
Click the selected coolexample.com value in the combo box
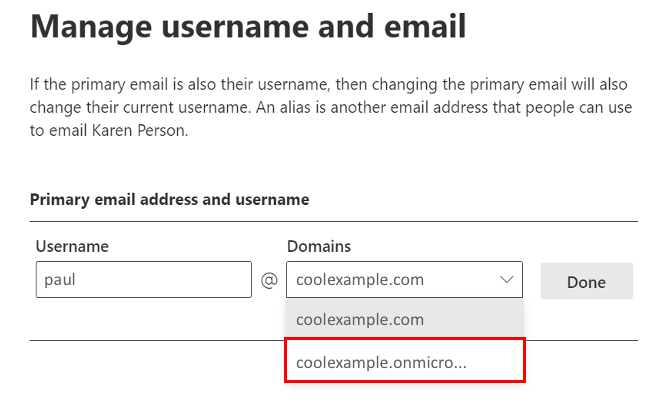tap(360, 281)
